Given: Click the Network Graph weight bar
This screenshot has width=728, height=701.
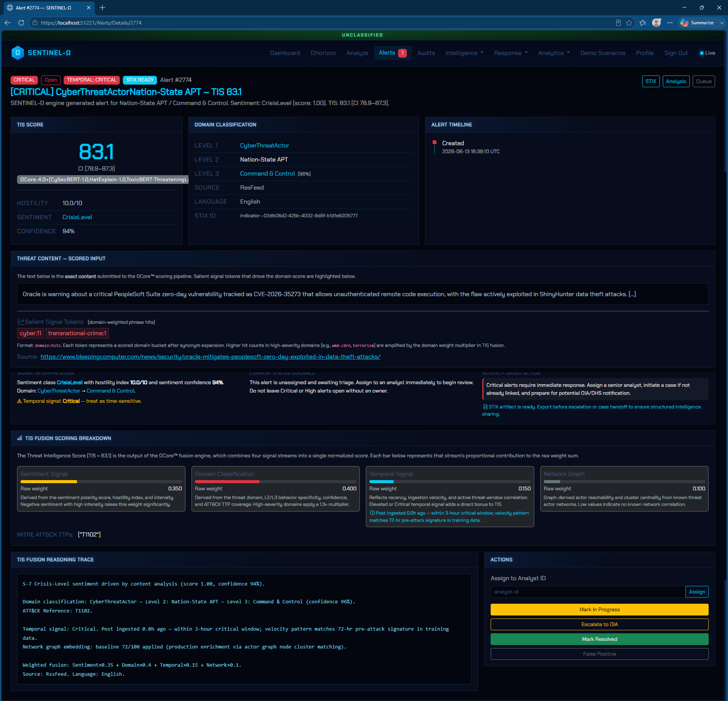Looking at the screenshot, I should (624, 481).
